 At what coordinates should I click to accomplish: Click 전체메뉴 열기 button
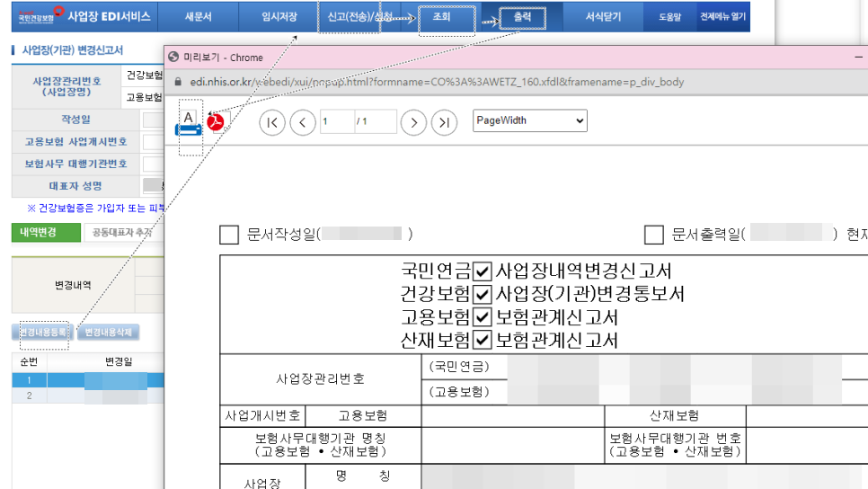(722, 16)
